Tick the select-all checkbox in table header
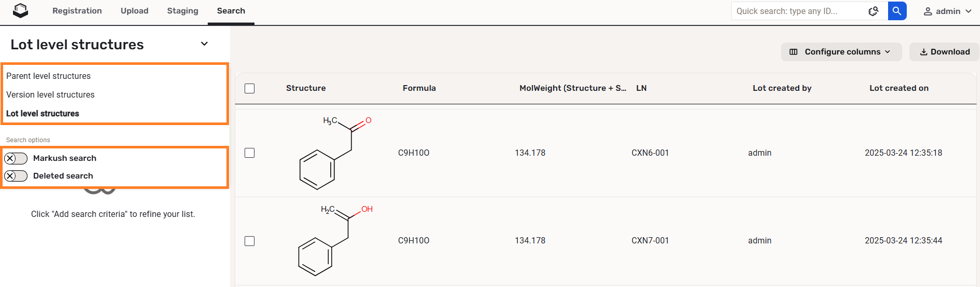 coord(250,88)
